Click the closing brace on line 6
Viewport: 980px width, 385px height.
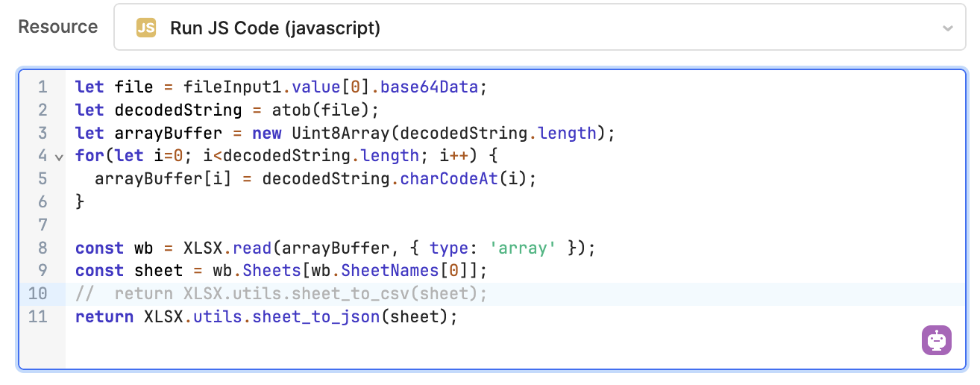80,202
